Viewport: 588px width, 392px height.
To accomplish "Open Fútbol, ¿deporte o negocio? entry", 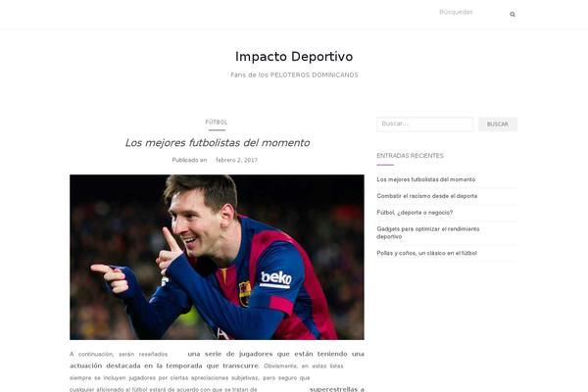I will [x=415, y=213].
